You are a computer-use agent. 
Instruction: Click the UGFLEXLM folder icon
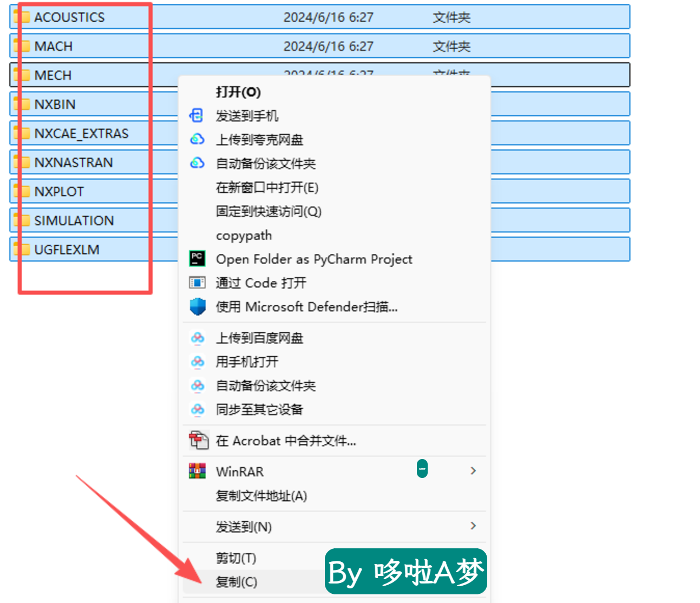point(22,249)
